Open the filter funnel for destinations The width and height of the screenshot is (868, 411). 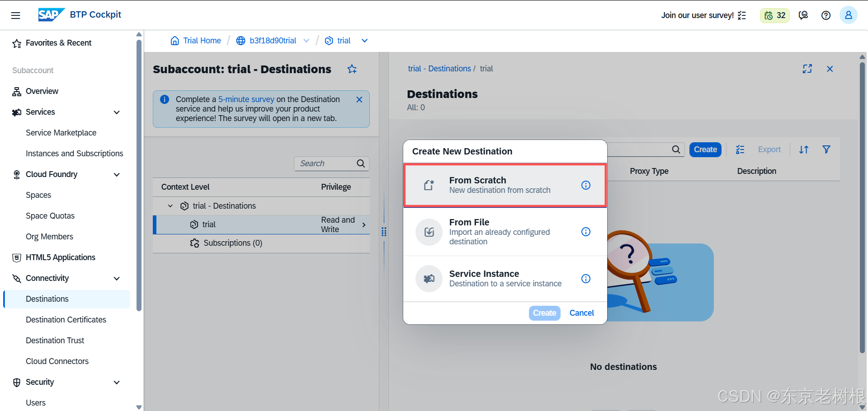point(826,149)
